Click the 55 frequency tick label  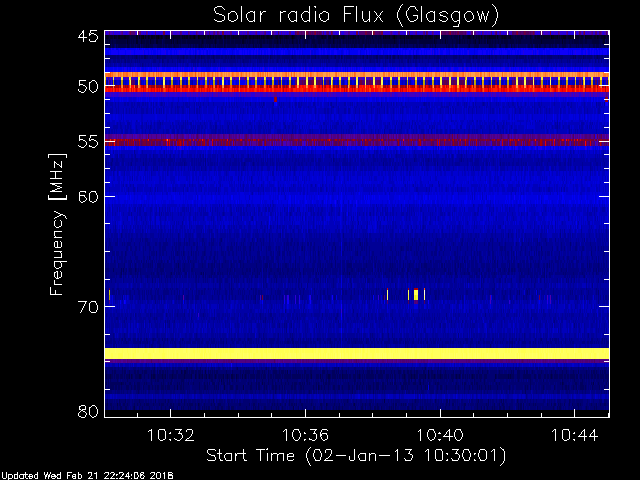pyautogui.click(x=88, y=142)
